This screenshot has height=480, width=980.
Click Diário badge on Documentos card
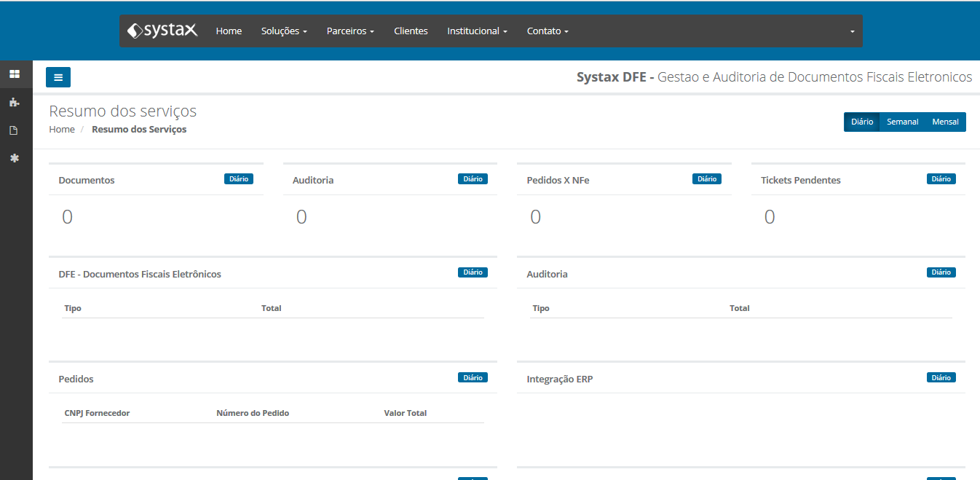click(239, 179)
